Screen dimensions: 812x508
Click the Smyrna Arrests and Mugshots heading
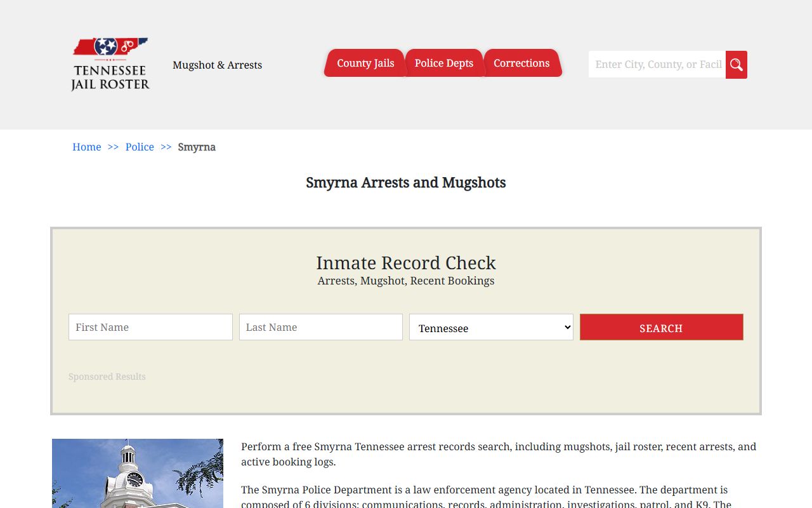(406, 182)
